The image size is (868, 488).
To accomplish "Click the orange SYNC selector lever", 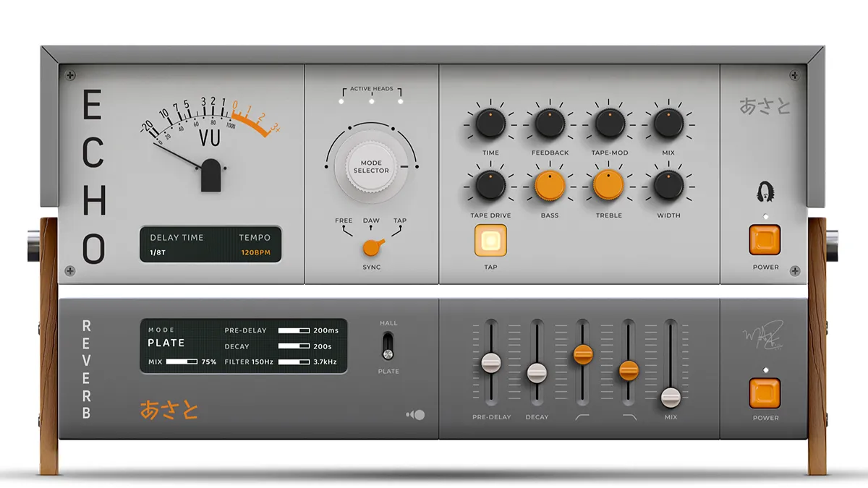I will [373, 247].
